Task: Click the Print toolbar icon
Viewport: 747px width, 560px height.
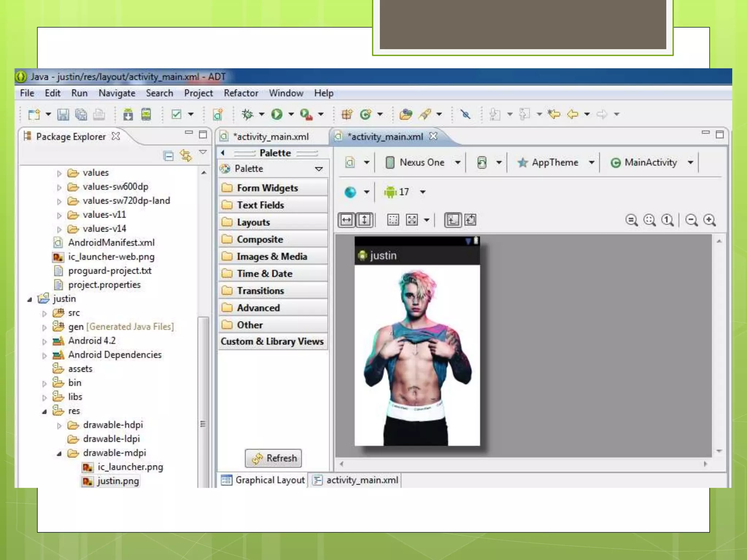Action: pos(99,114)
